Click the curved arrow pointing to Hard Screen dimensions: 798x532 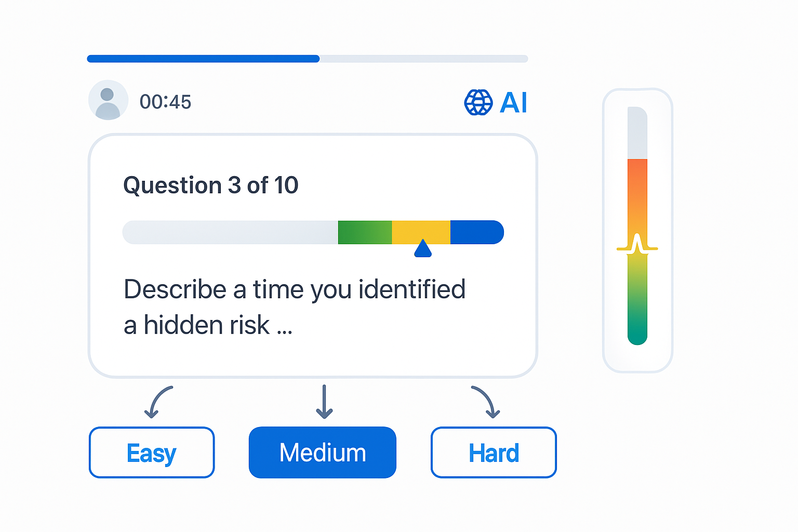486,402
